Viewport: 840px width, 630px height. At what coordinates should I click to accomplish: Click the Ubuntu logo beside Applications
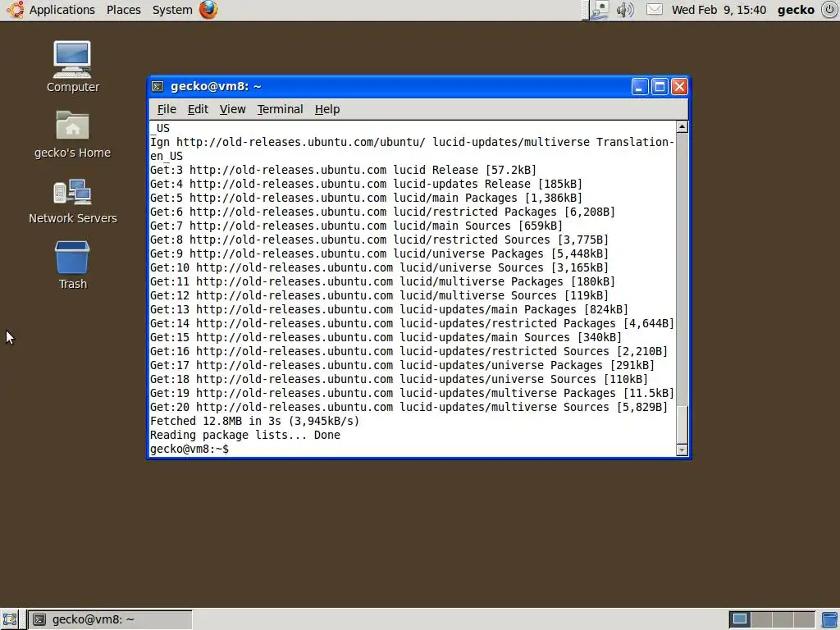15,10
